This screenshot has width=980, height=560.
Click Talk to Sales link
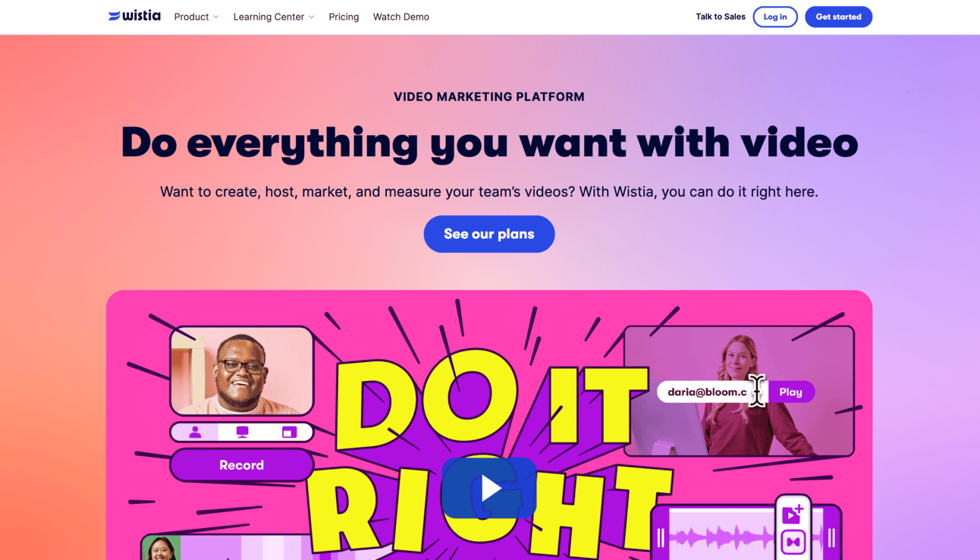click(721, 17)
